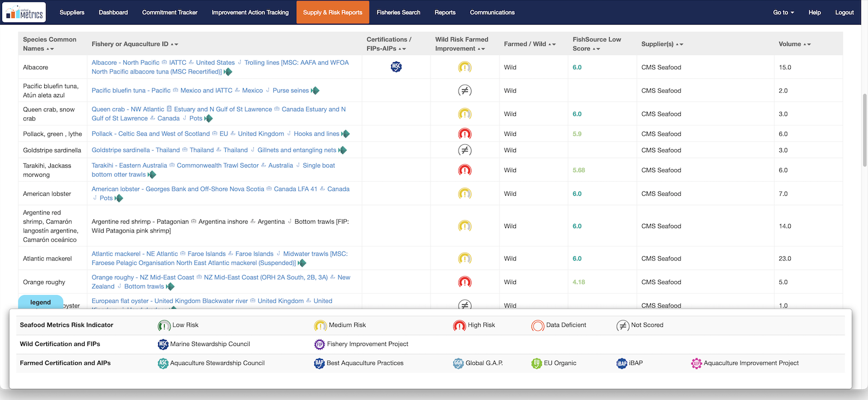Click the Logout button
This screenshot has width=868, height=400.
pyautogui.click(x=844, y=12)
